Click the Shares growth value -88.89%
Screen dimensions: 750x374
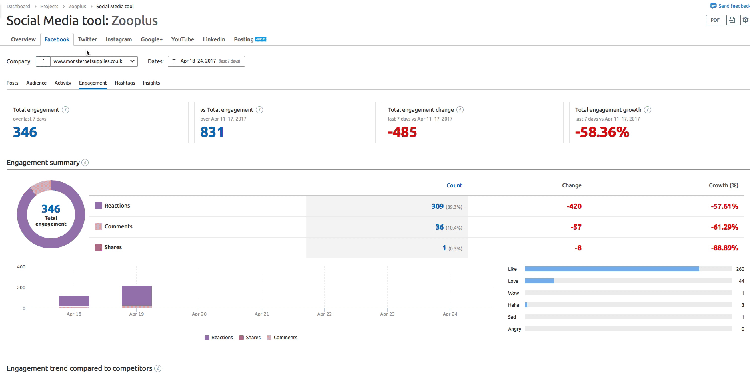(724, 248)
